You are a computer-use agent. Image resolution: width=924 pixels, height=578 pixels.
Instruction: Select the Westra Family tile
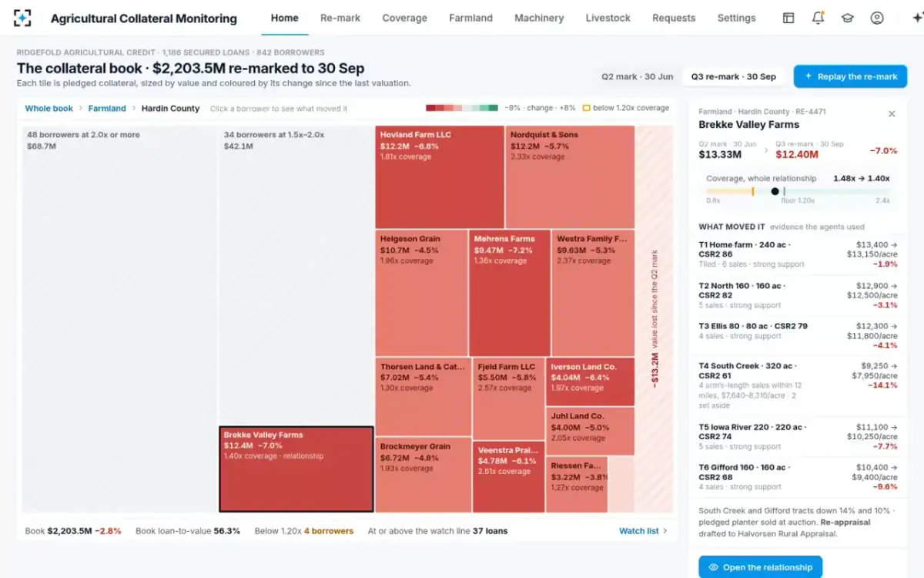pyautogui.click(x=593, y=293)
